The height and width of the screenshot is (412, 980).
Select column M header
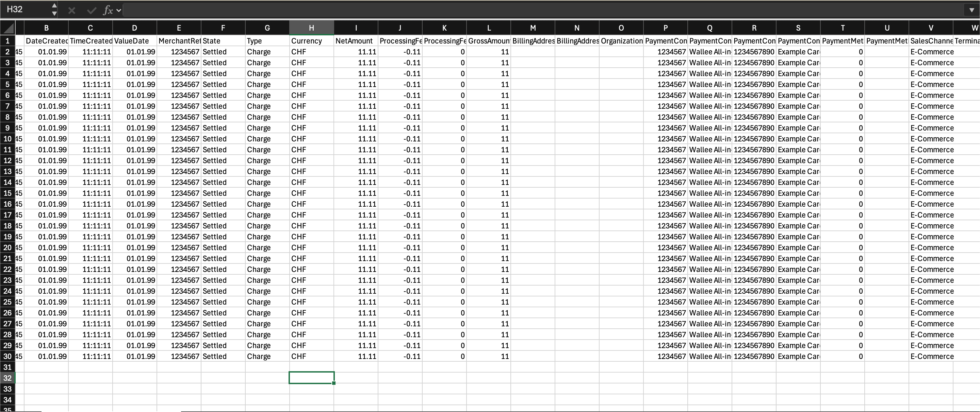tap(533, 28)
